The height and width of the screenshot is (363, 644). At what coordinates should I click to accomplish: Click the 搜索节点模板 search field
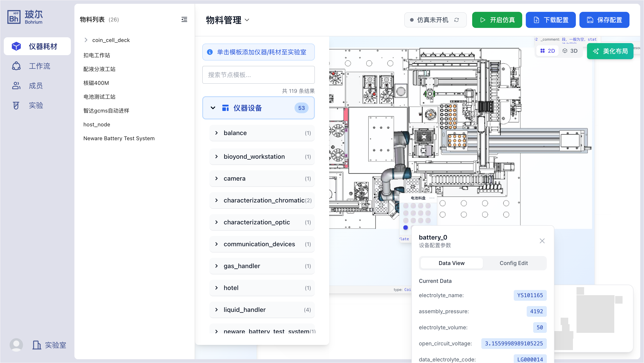[258, 75]
